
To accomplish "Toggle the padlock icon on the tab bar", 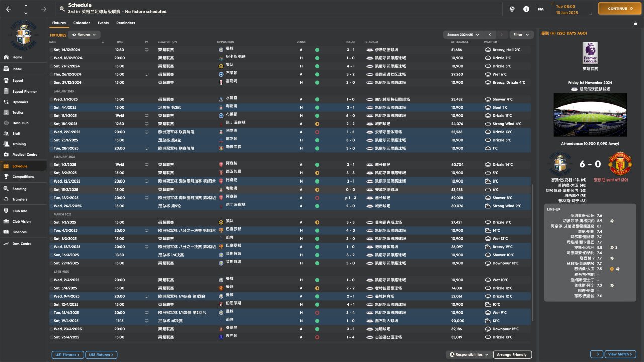I will (x=635, y=23).
